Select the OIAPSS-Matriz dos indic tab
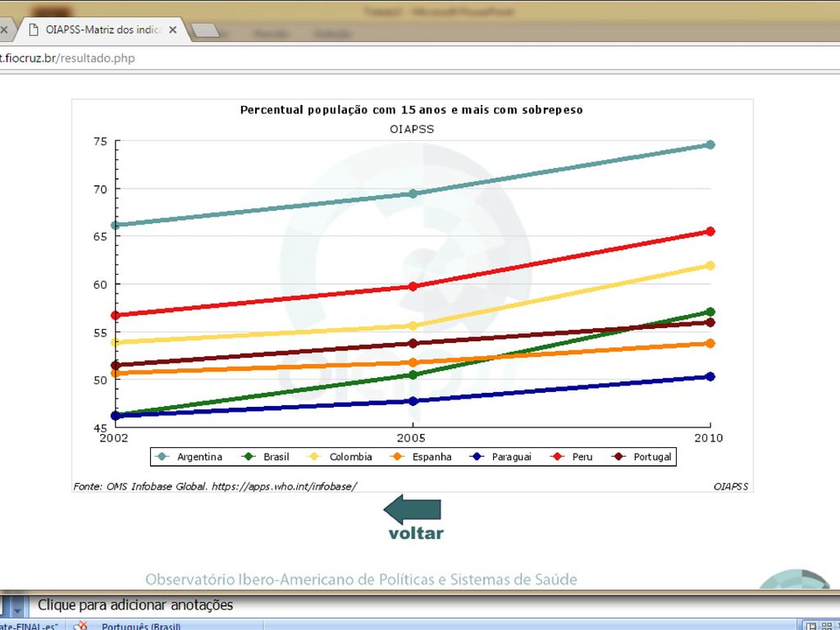This screenshot has width=840, height=630. click(x=103, y=30)
